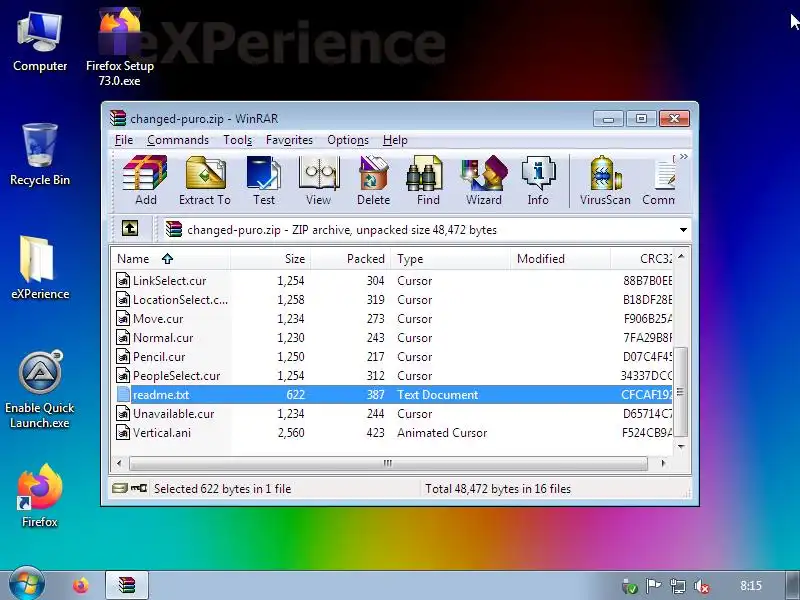Sort by CRC32 column header

tap(642, 259)
